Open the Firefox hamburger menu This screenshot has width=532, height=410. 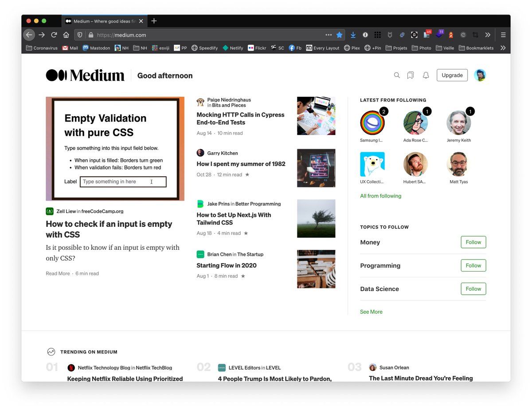[x=503, y=35]
